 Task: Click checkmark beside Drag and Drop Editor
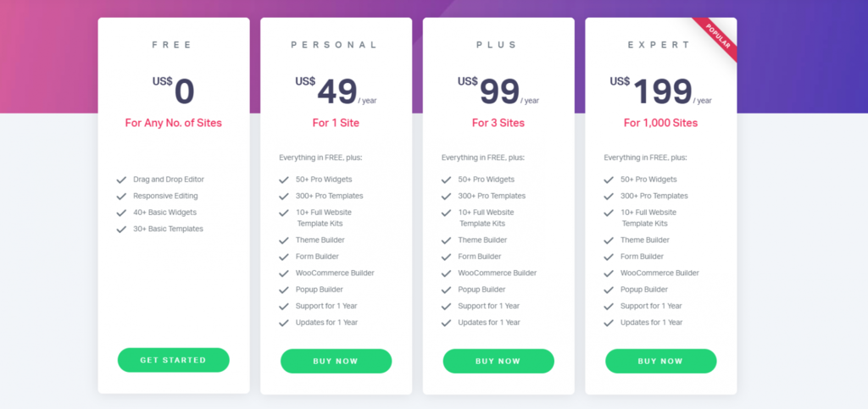[x=121, y=180]
